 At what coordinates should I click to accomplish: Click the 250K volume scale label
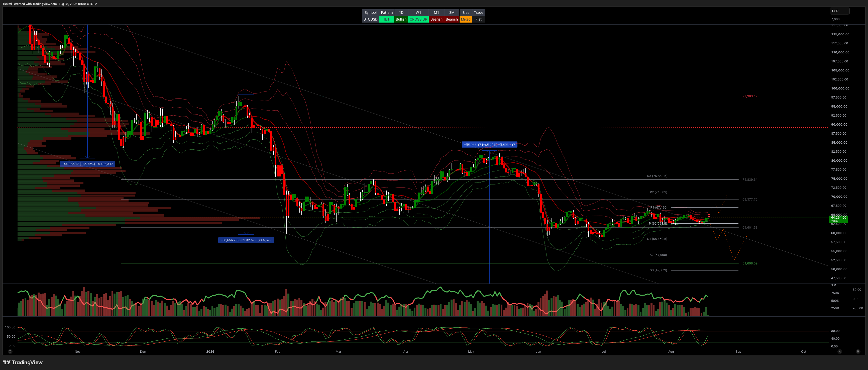point(835,308)
